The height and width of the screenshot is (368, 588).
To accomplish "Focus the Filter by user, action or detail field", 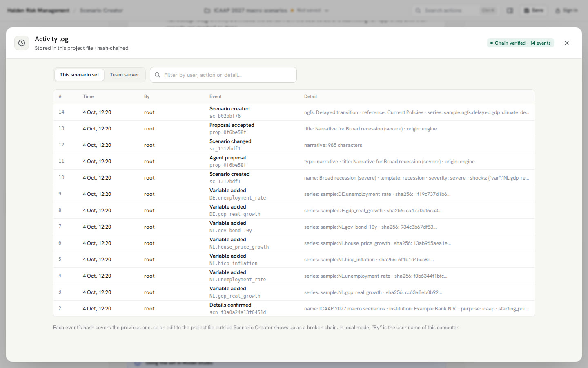I will coord(223,75).
